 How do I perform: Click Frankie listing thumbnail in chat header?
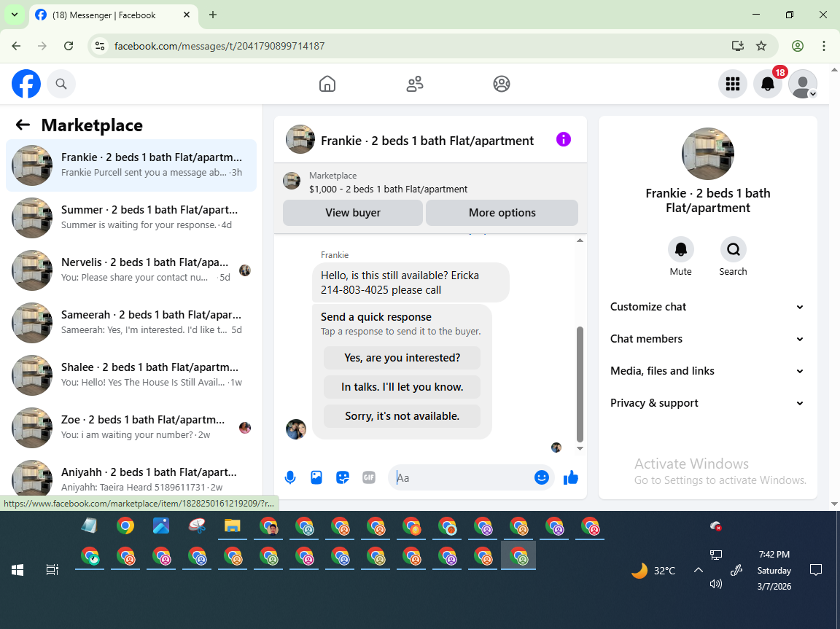point(300,140)
